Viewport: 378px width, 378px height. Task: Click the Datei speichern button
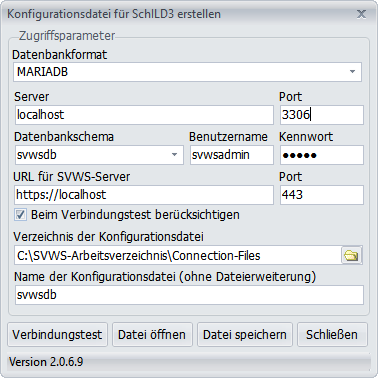tap(245, 335)
